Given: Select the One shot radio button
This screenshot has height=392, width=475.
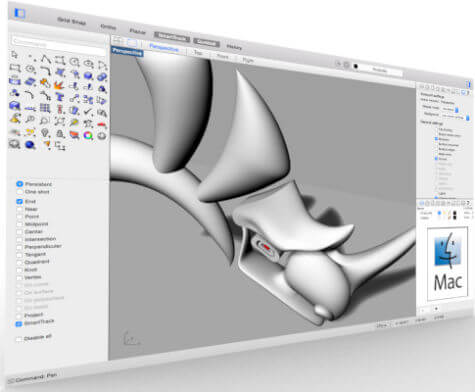Looking at the screenshot, I should 19,192.
